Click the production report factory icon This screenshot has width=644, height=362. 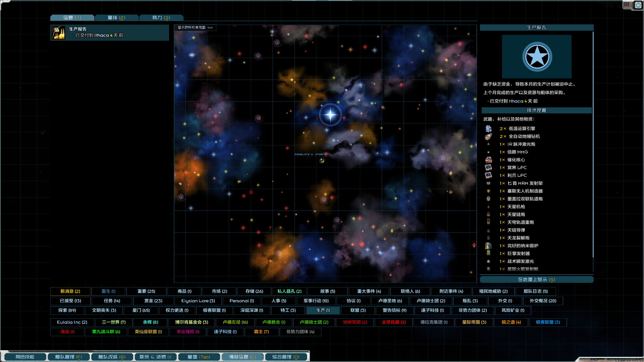click(x=58, y=33)
